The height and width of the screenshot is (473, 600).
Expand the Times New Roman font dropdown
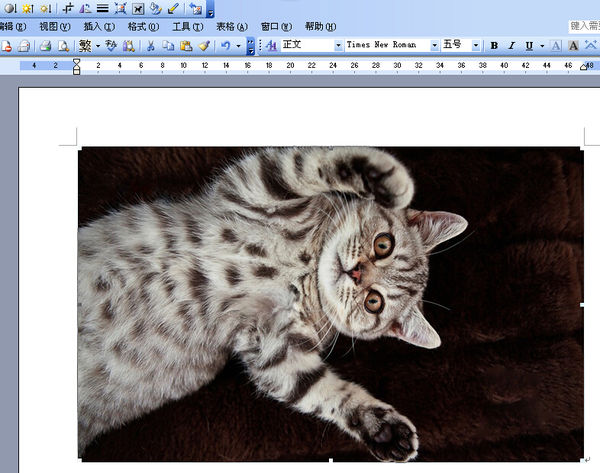click(434, 46)
